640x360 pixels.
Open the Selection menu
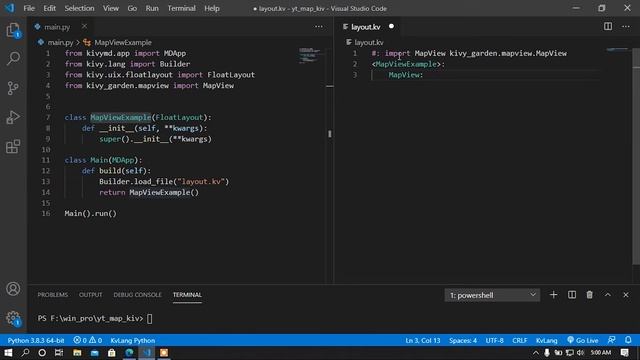pos(79,8)
